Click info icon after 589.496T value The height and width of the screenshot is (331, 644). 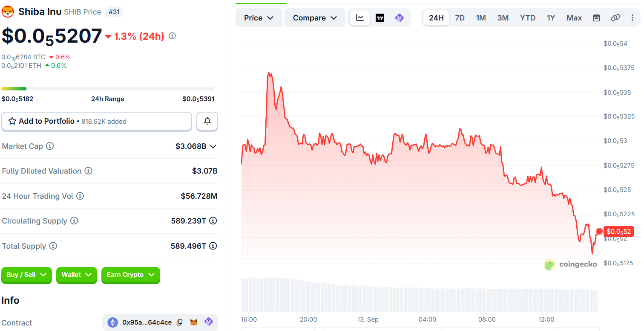[213, 246]
